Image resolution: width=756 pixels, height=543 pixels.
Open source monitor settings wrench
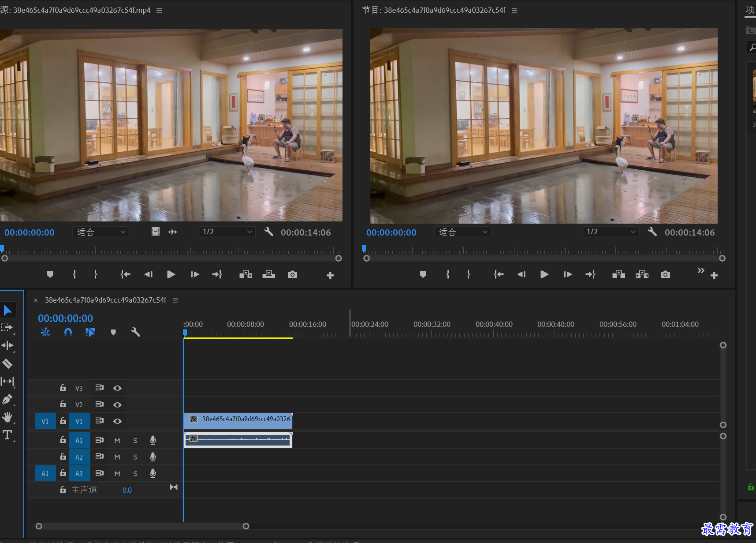point(268,232)
